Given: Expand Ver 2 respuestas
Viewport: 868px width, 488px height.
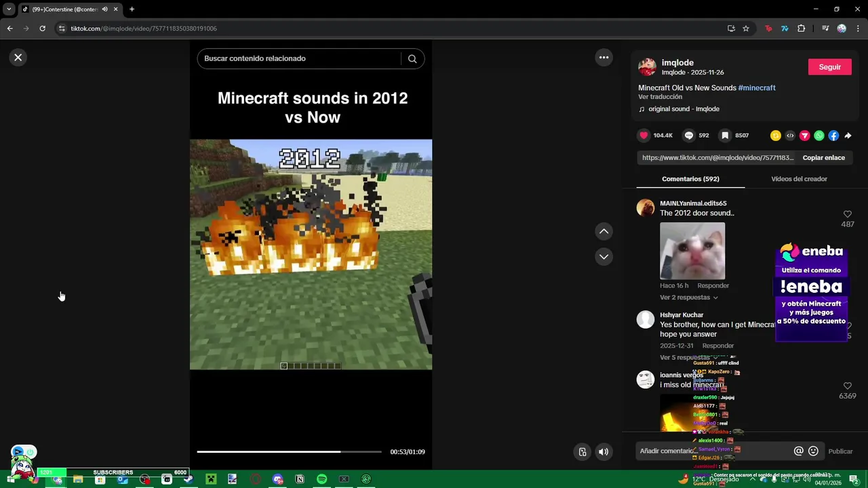Looking at the screenshot, I should (688, 298).
